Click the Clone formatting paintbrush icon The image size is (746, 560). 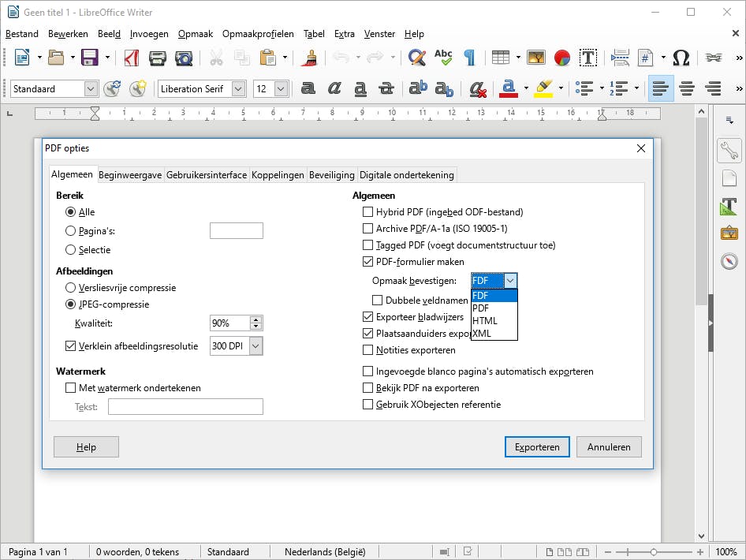point(311,58)
